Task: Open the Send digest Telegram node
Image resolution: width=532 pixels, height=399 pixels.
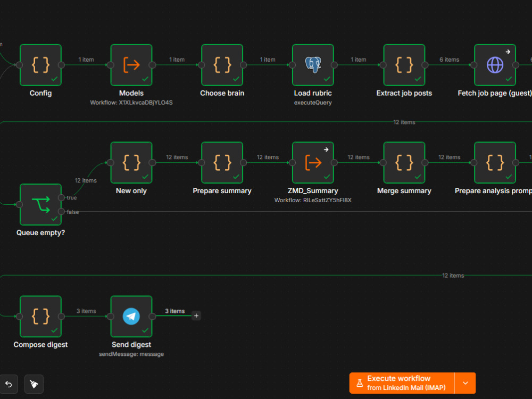Action: click(131, 316)
